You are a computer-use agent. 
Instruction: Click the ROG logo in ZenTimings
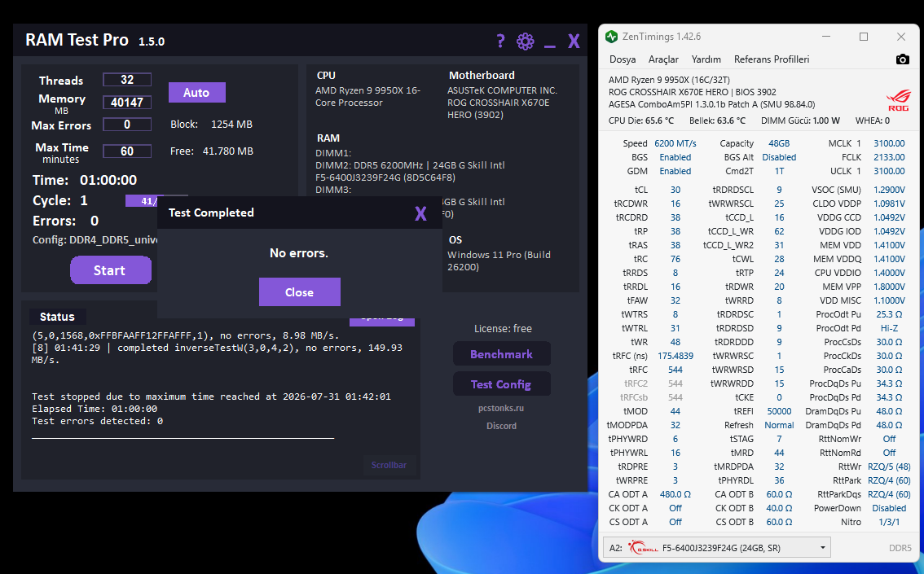tap(898, 100)
